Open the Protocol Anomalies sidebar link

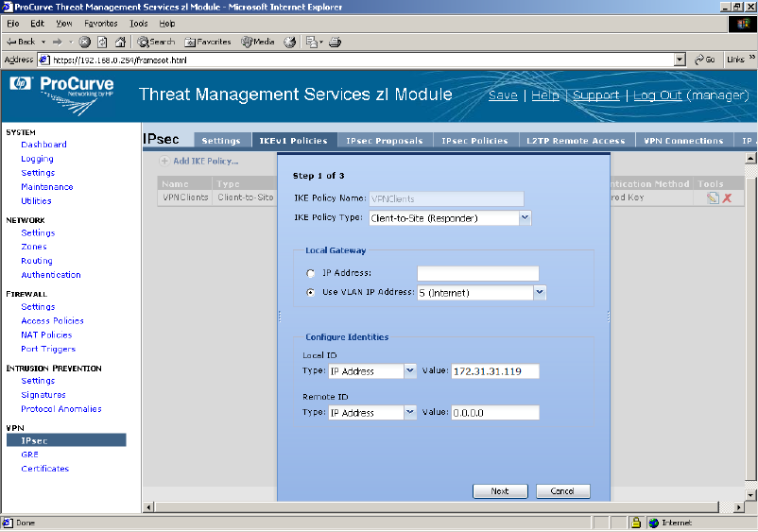(61, 409)
